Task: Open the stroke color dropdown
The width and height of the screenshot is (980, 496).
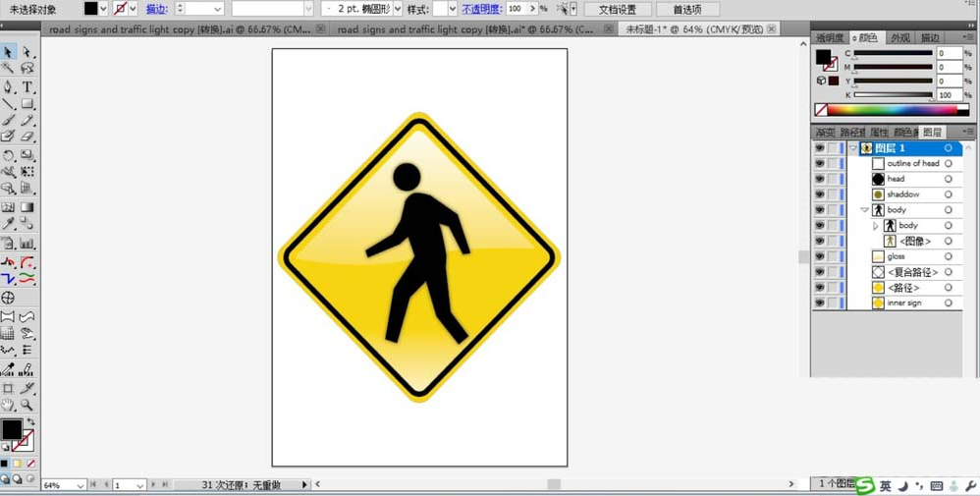Action: [x=133, y=9]
